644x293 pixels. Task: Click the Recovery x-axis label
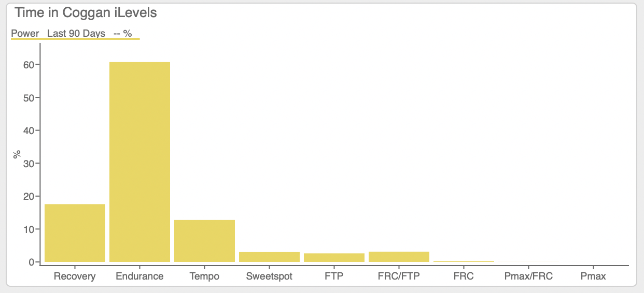click(x=75, y=276)
